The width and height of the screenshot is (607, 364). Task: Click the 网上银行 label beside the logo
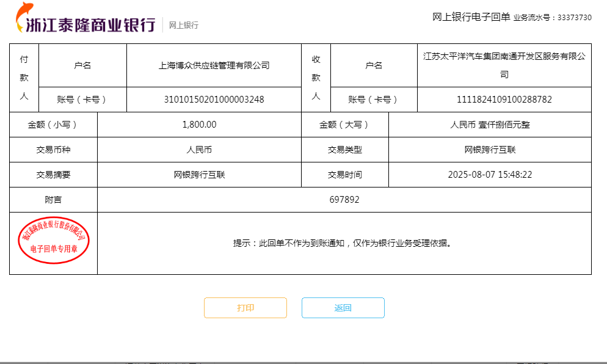coord(183,25)
